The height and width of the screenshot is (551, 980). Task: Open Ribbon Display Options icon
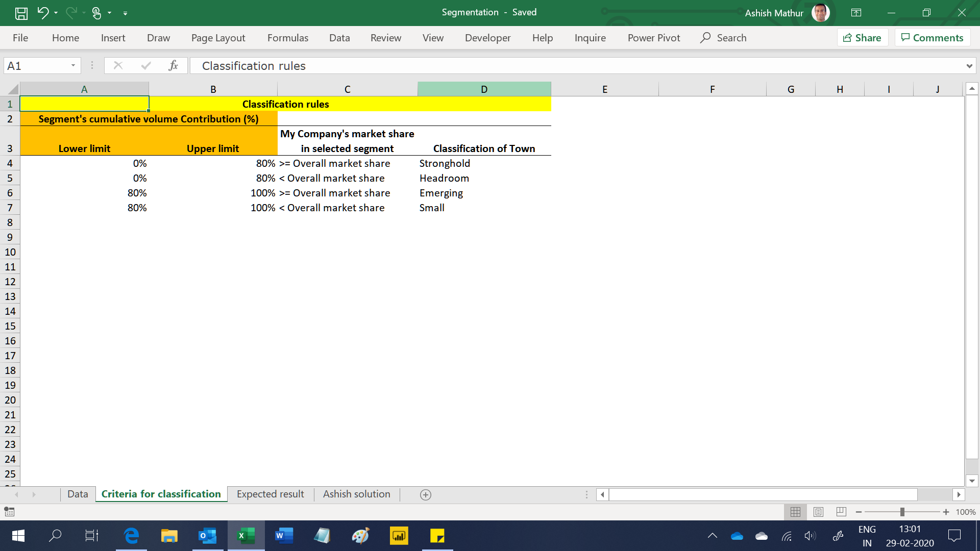pos(856,13)
